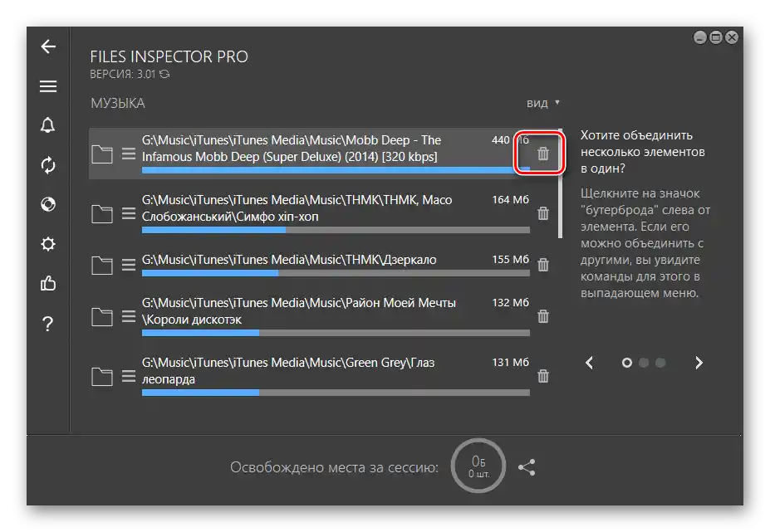The image size is (770, 532).
Task: Delete the Короли дискотэк folder trash icon
Action: tap(542, 316)
